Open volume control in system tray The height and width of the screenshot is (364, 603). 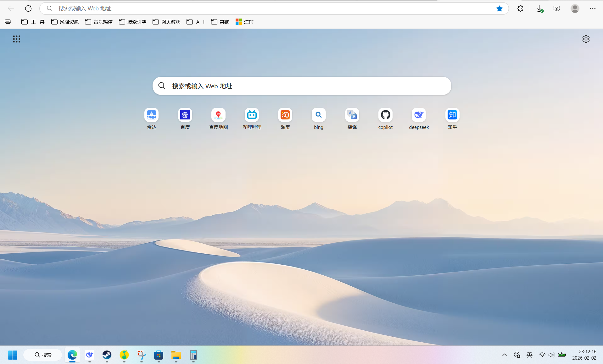551,355
